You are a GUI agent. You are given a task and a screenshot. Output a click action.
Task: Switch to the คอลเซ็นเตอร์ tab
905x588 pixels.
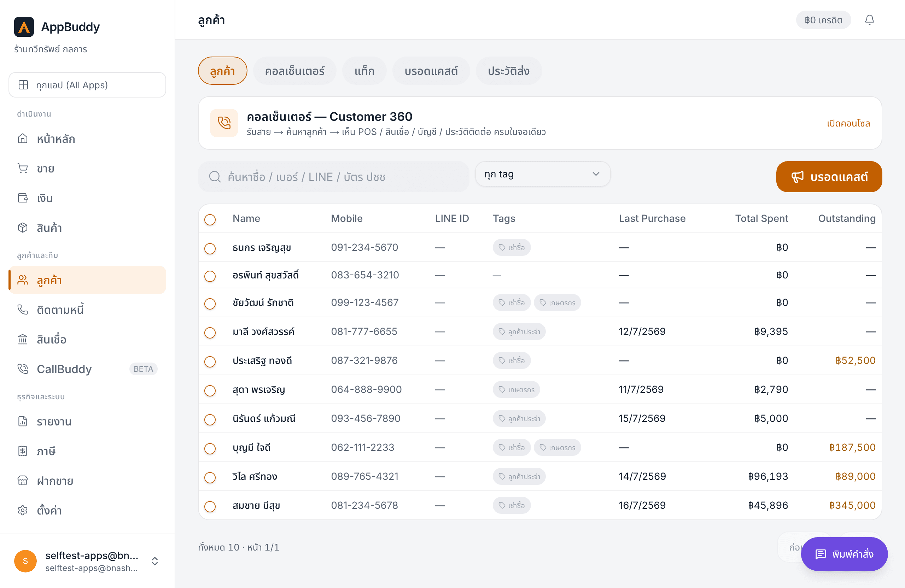[295, 71]
